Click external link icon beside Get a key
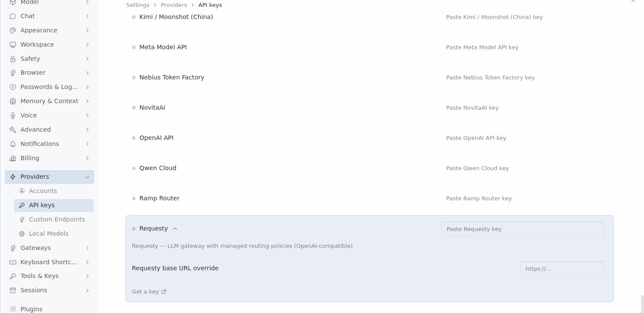The width and height of the screenshot is (644, 313). point(164,292)
